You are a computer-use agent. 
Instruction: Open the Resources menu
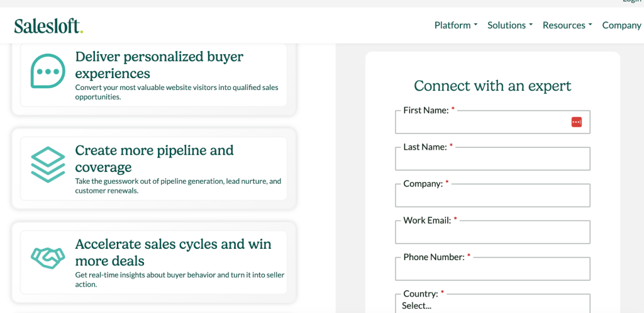tap(567, 25)
